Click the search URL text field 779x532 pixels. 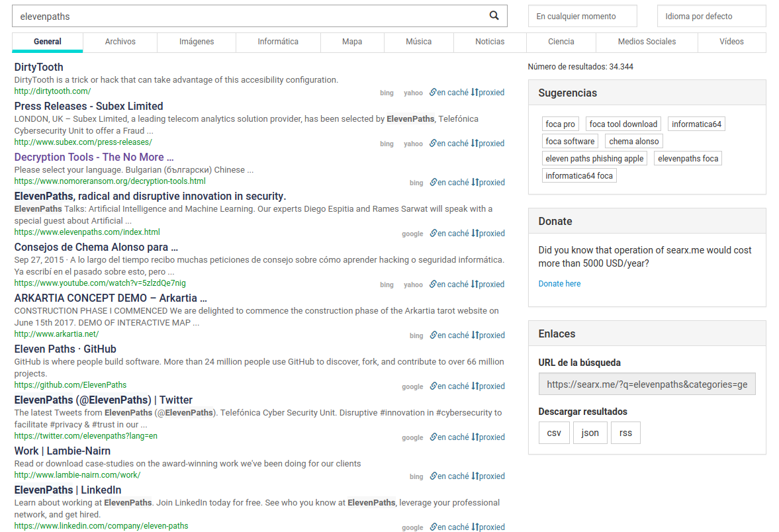coord(647,384)
